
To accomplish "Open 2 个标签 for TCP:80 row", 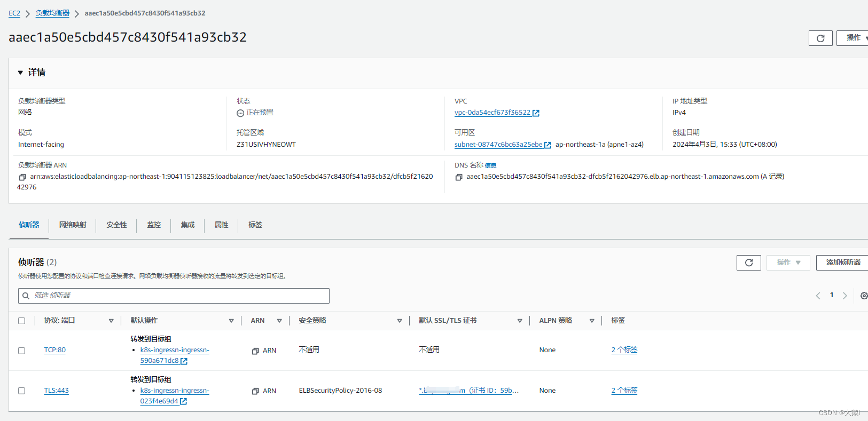I will point(624,350).
